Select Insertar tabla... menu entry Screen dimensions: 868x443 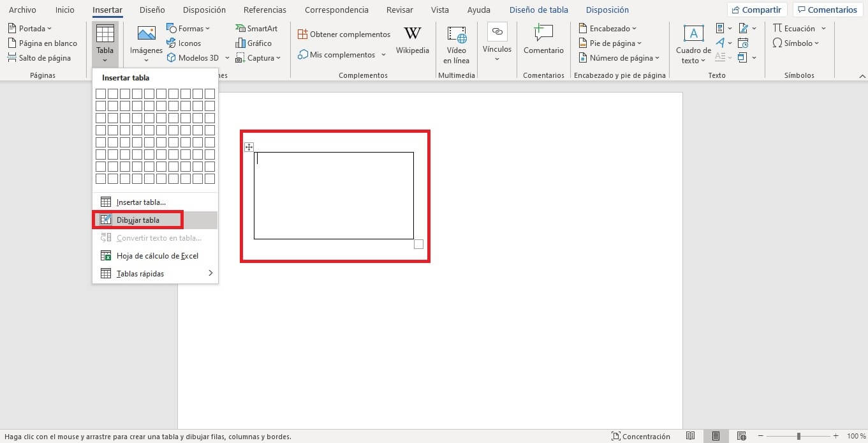coord(155,202)
